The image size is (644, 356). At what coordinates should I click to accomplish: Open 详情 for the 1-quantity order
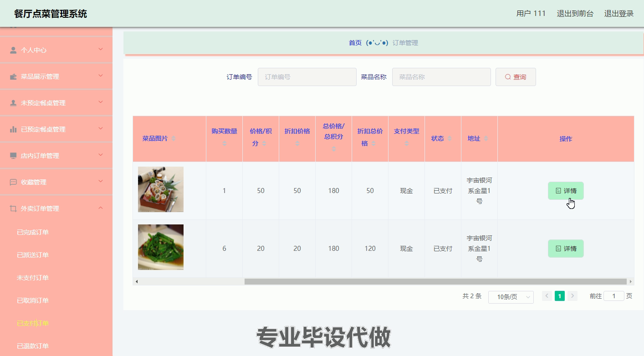click(x=566, y=191)
